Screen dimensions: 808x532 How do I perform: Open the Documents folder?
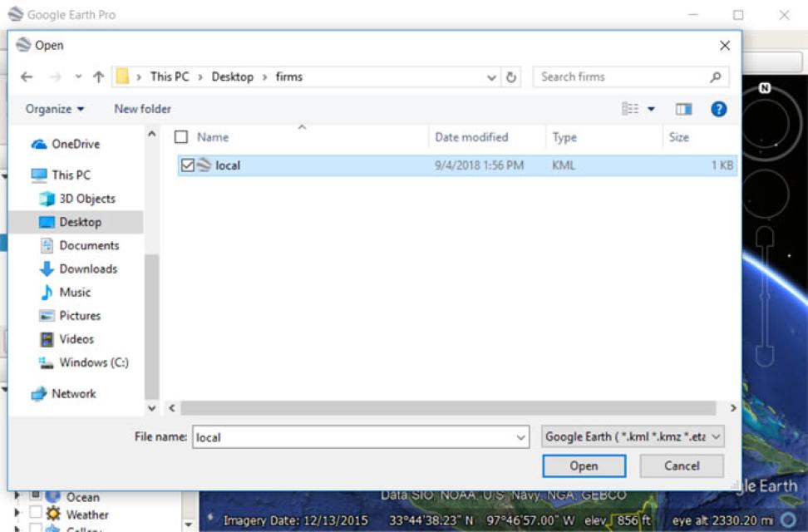(79, 245)
